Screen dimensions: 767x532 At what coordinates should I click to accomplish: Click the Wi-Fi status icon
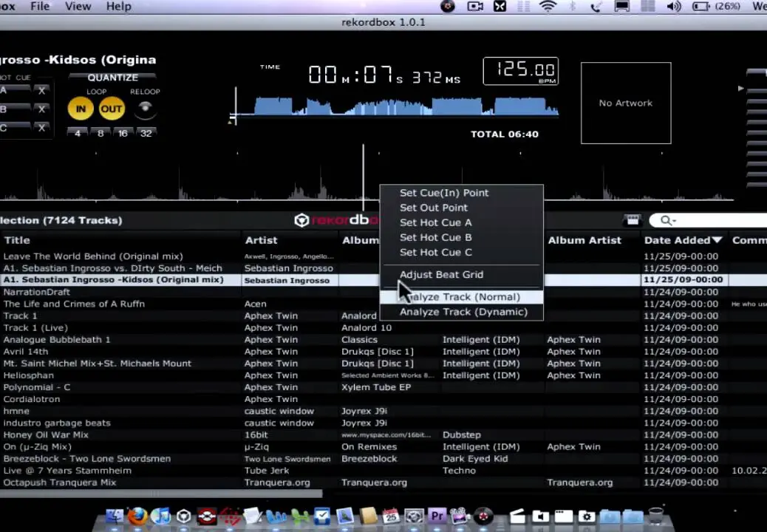(x=548, y=7)
